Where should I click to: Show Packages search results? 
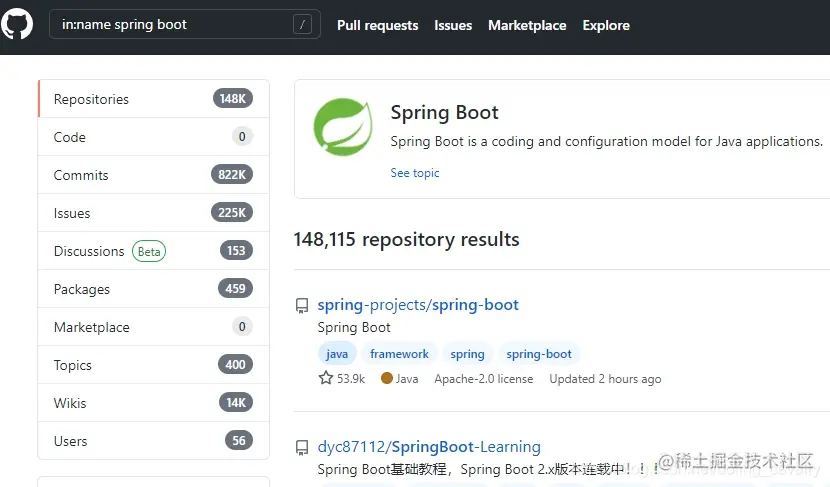click(154, 289)
